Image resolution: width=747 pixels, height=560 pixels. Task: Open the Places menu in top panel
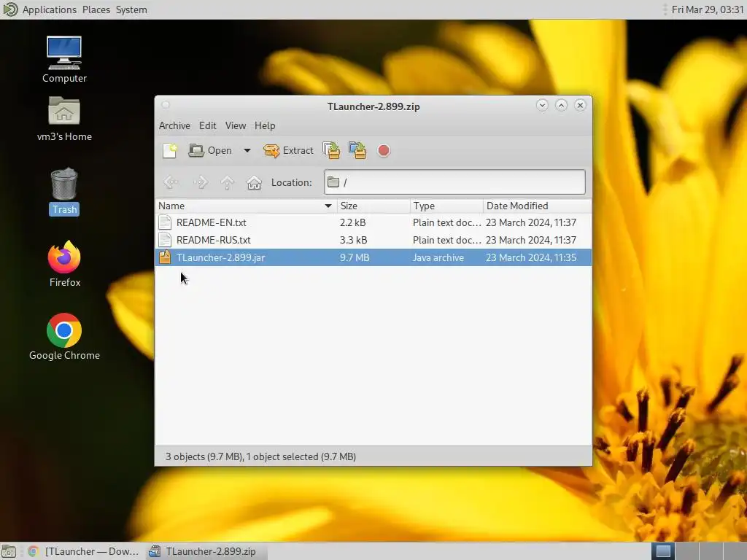[x=96, y=9]
